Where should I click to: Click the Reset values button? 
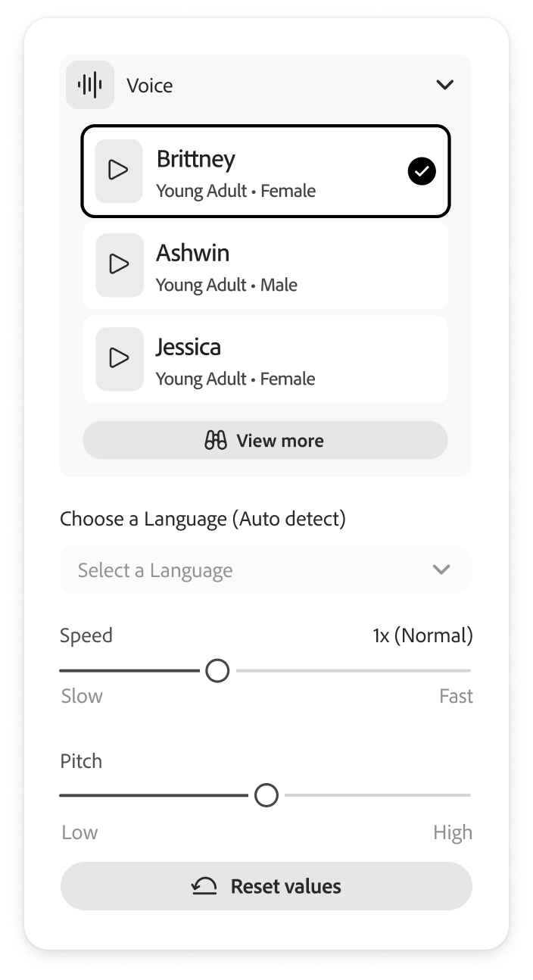pos(266,885)
